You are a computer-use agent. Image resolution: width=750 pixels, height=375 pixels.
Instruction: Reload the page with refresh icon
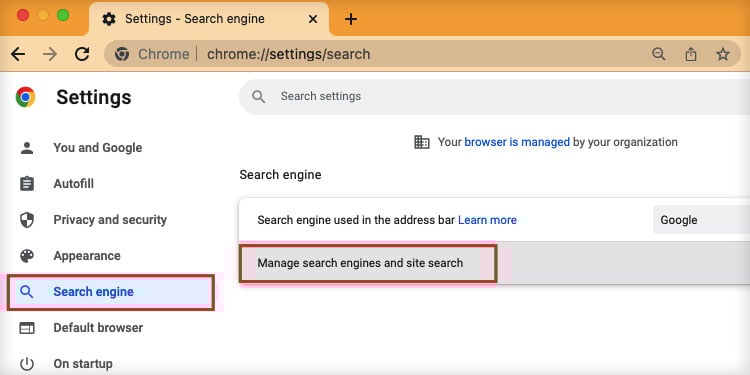(82, 54)
